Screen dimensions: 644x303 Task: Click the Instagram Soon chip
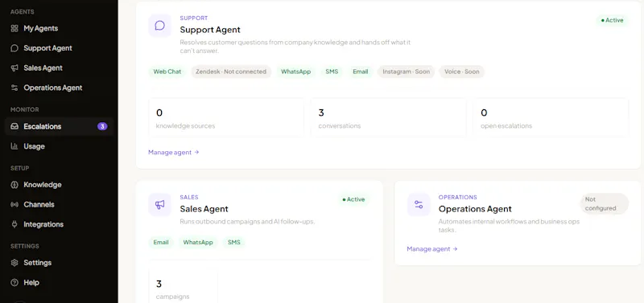click(x=407, y=72)
